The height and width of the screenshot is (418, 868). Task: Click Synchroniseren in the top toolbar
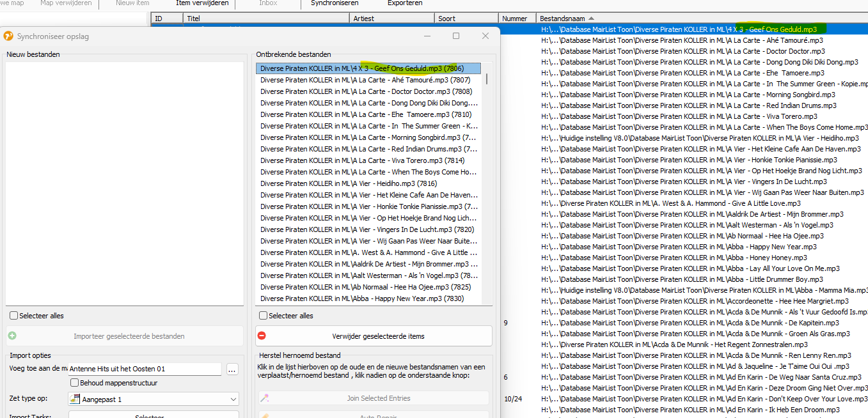[x=335, y=3]
